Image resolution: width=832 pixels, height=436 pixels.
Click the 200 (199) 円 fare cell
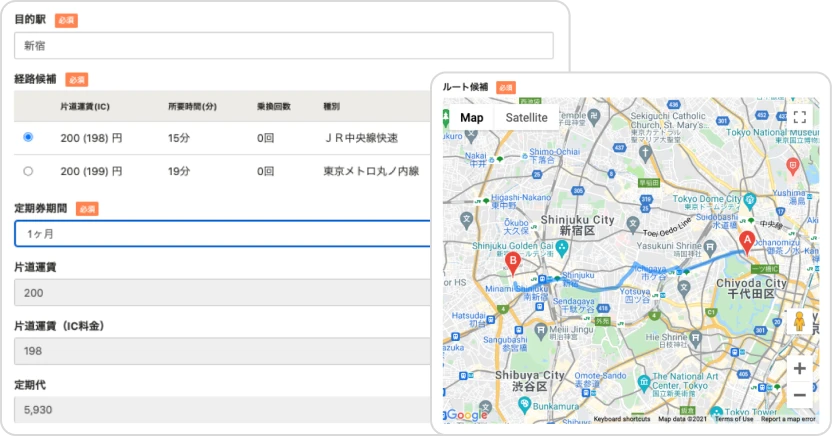tap(91, 172)
